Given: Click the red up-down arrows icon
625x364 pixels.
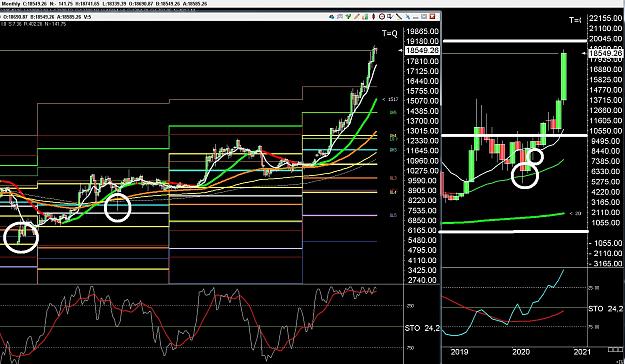Looking at the screenshot, I should 373,17.
